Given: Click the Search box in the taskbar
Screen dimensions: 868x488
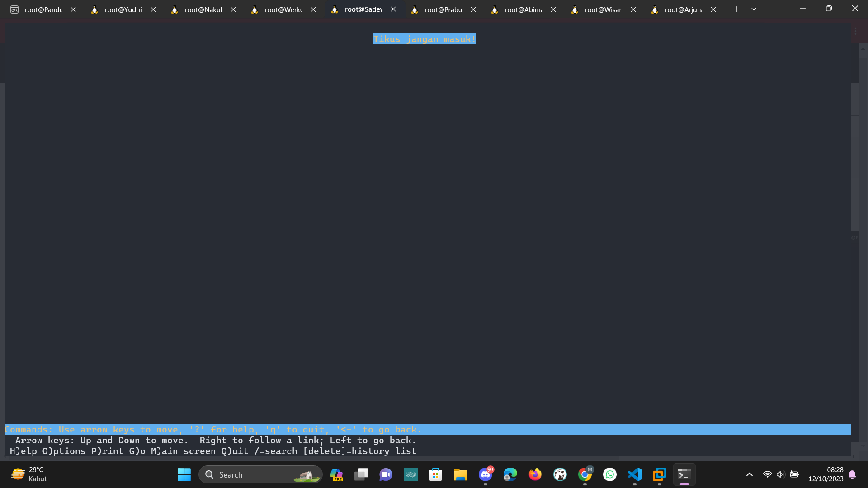Looking at the screenshot, I should click(260, 475).
